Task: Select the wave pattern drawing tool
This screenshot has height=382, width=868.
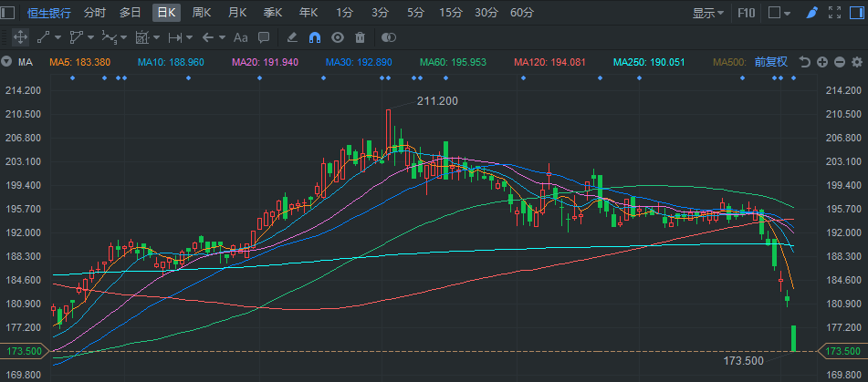Action: (x=109, y=37)
